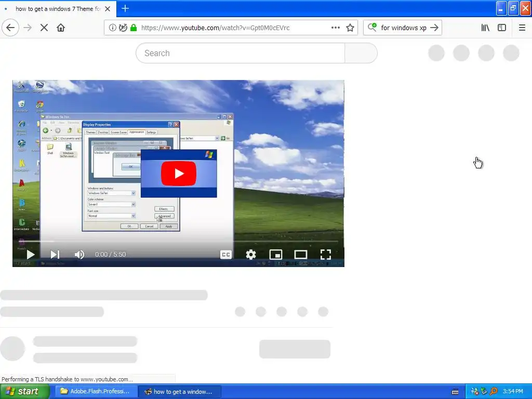Close the YouTube tab

pos(108,9)
